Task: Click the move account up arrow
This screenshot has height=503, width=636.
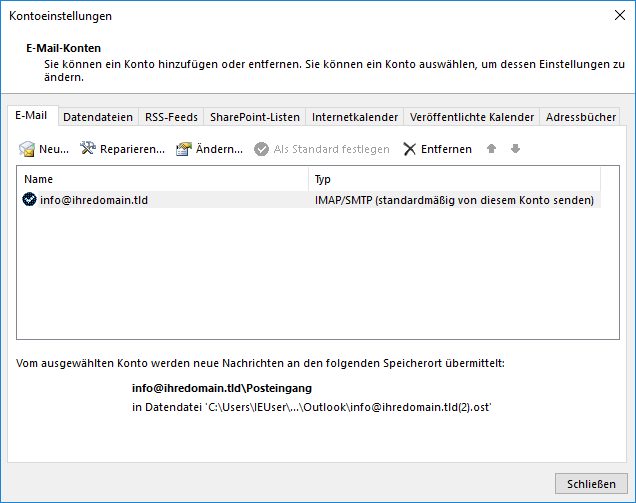Action: click(x=491, y=149)
